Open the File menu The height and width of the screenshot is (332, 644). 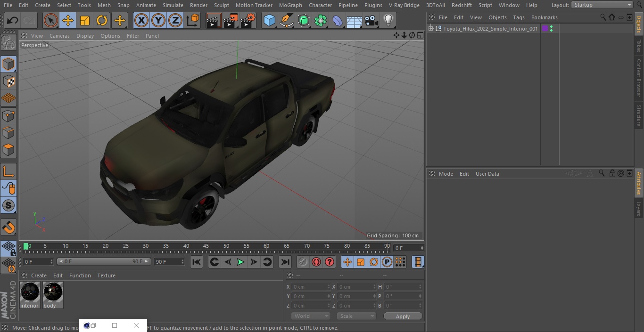pyautogui.click(x=8, y=5)
